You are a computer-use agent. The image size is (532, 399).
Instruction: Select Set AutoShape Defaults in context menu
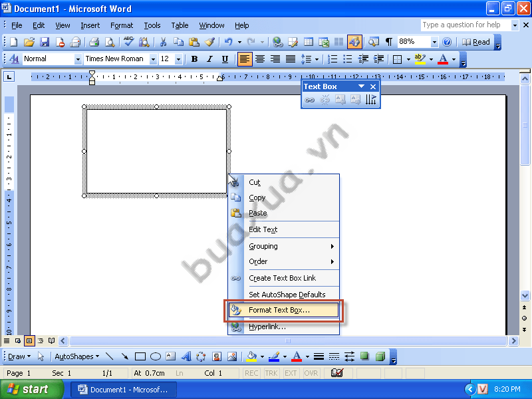(284, 295)
